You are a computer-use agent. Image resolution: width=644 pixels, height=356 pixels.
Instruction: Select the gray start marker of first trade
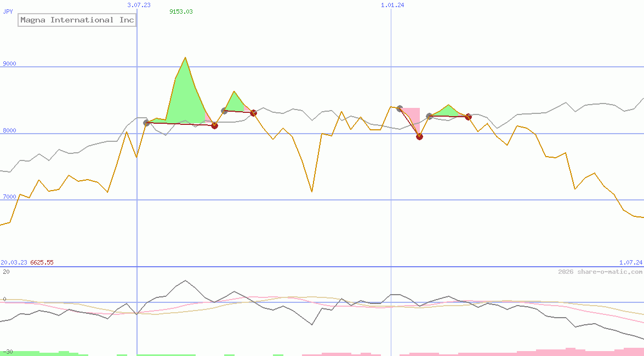[146, 123]
